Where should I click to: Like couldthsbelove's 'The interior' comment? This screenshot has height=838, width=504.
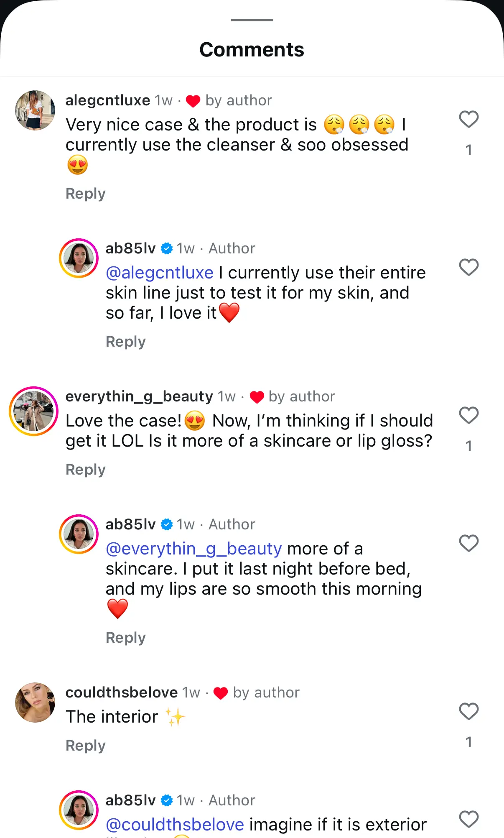(x=468, y=711)
